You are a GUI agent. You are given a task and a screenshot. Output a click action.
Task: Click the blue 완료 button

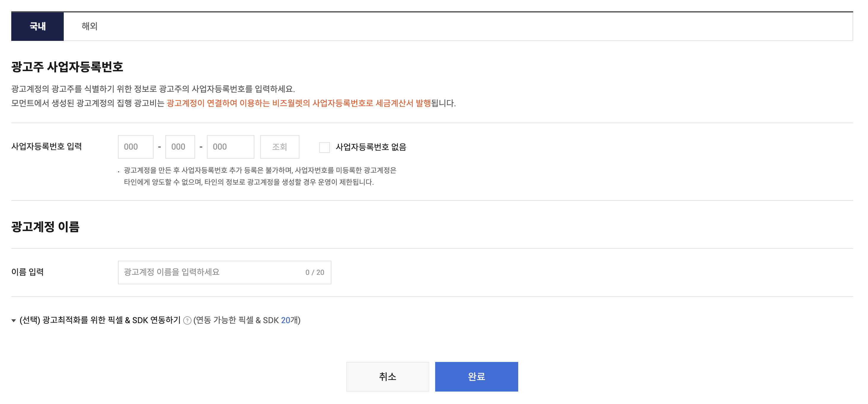tap(476, 376)
